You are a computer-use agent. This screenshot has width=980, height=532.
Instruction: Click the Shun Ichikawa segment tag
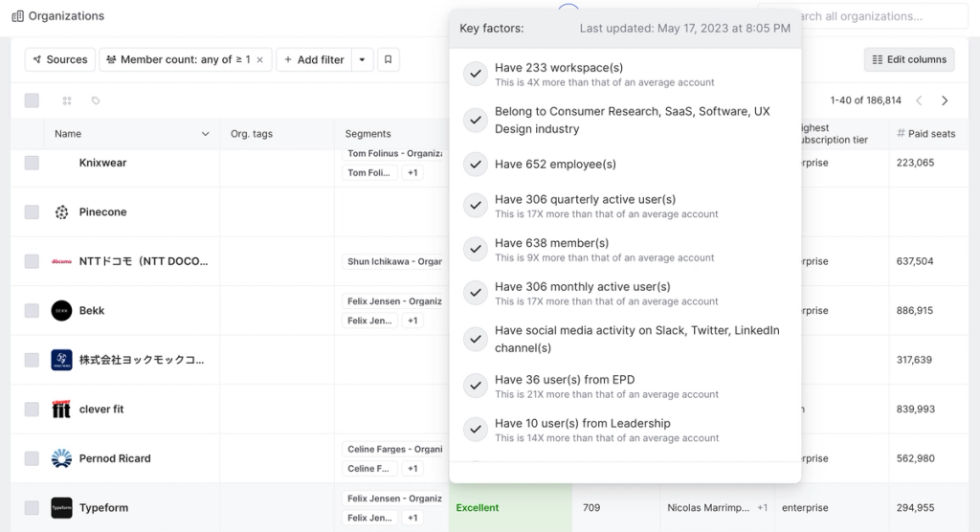click(x=394, y=261)
